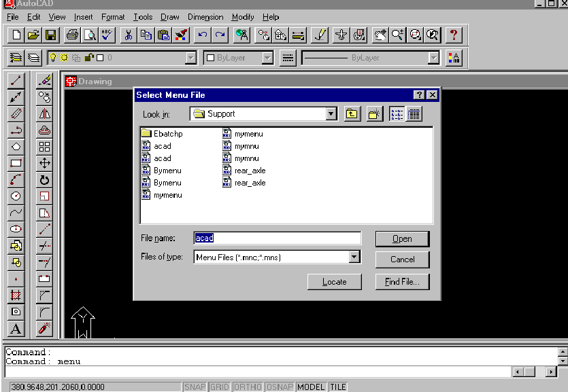The width and height of the screenshot is (568, 392).
Task: Select the Line tool in Draw toolbar
Action: (x=16, y=80)
